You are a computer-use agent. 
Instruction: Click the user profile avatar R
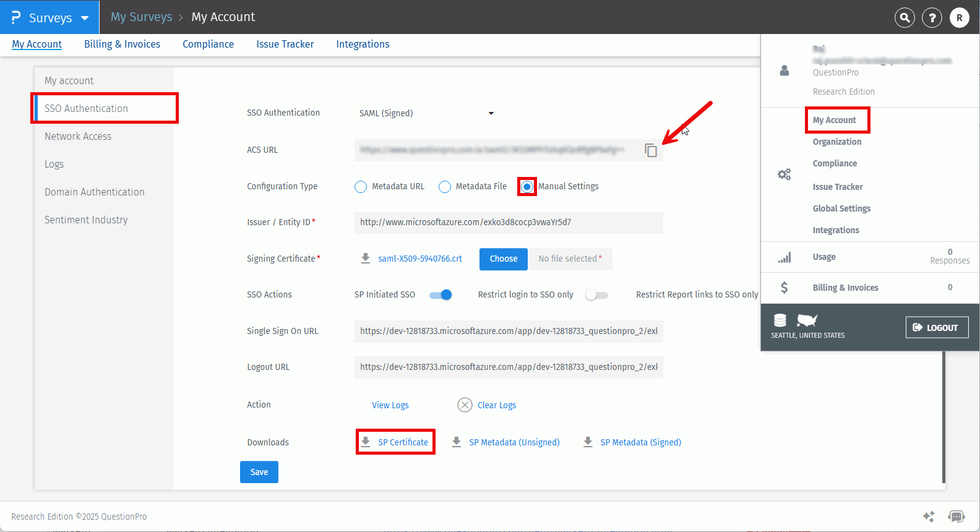(959, 18)
